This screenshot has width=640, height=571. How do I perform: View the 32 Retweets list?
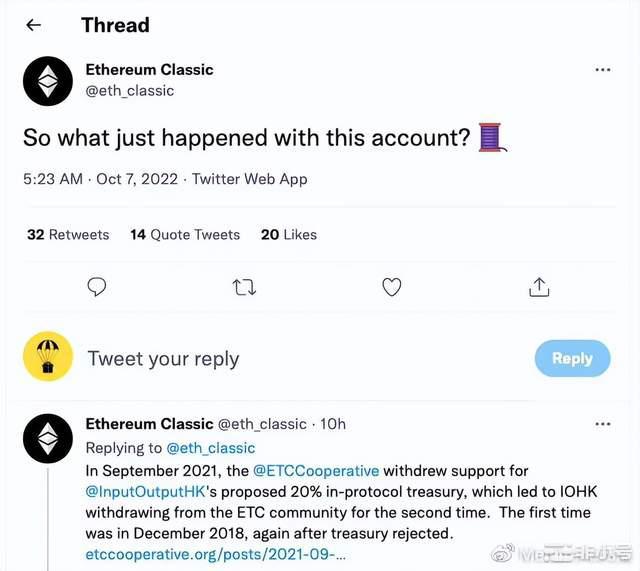click(x=68, y=234)
